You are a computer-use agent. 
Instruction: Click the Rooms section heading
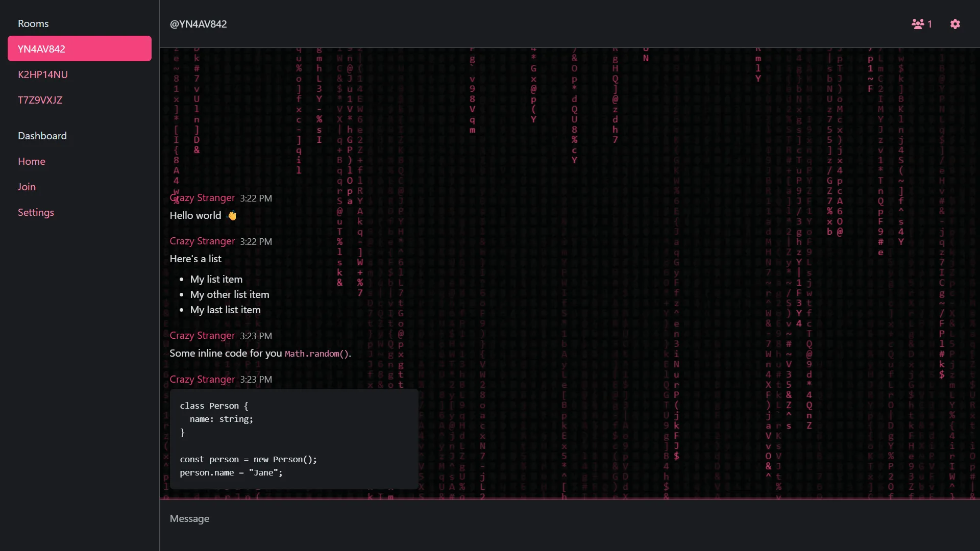[x=33, y=23]
